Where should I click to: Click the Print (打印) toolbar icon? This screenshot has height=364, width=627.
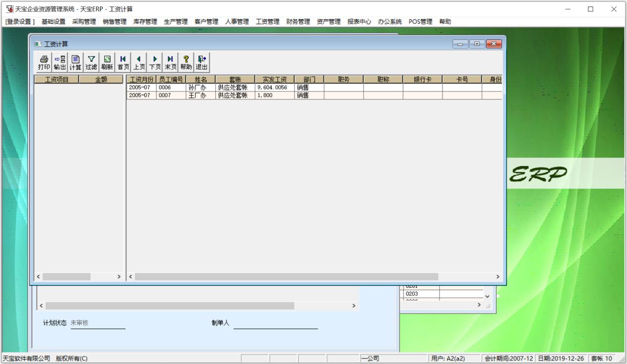[44, 62]
